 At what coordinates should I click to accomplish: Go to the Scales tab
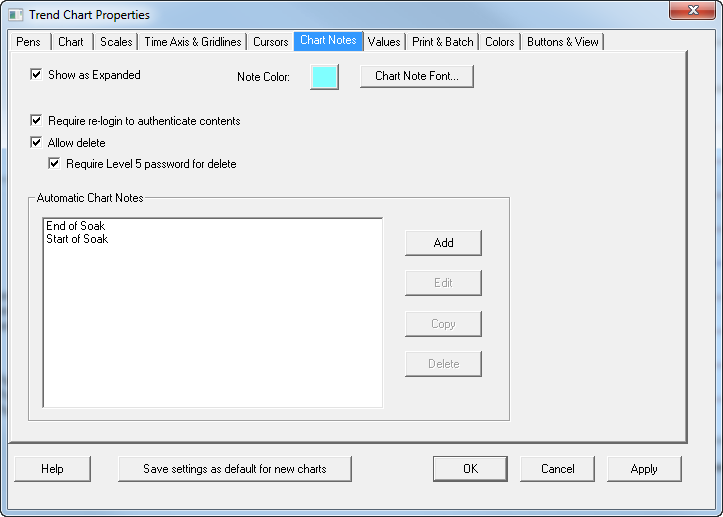tap(116, 42)
